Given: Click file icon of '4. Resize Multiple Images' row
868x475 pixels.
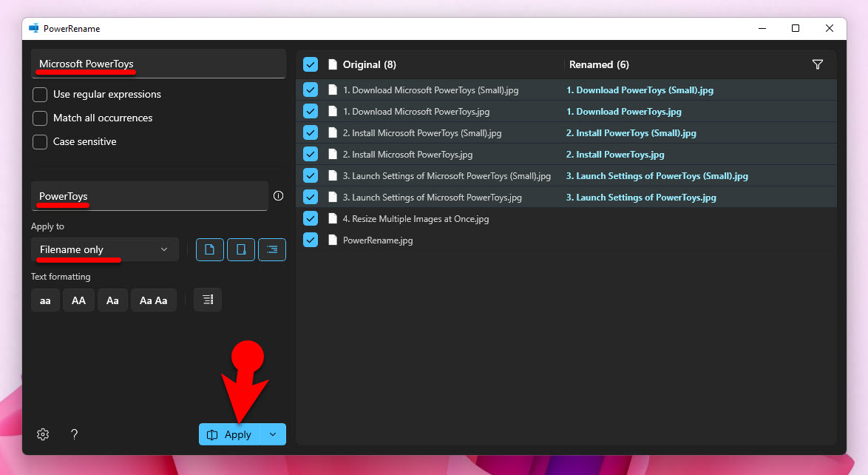Looking at the screenshot, I should tap(333, 218).
